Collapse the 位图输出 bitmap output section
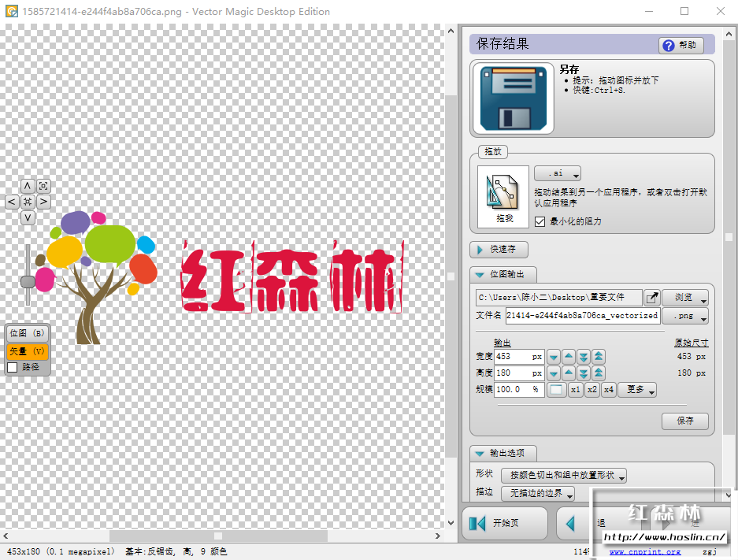Viewport: 738px width, 560px height. 503,274
